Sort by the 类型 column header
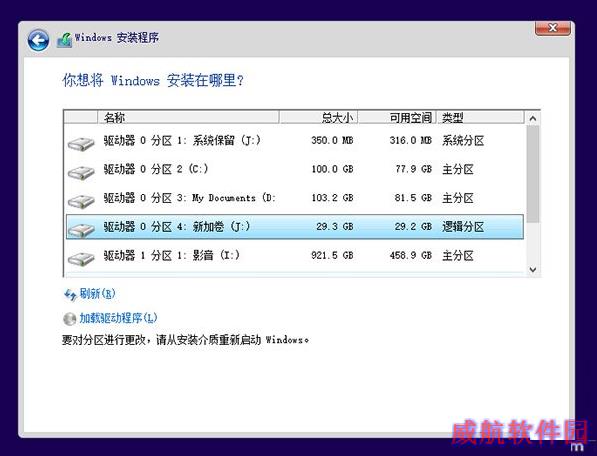597x456 pixels. 480,118
